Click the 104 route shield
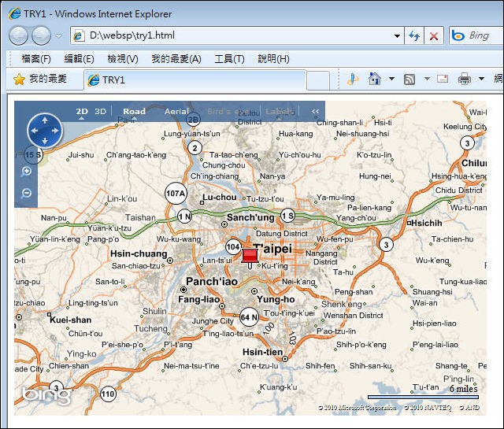Image resolution: width=504 pixels, height=429 pixels. pos(233,247)
